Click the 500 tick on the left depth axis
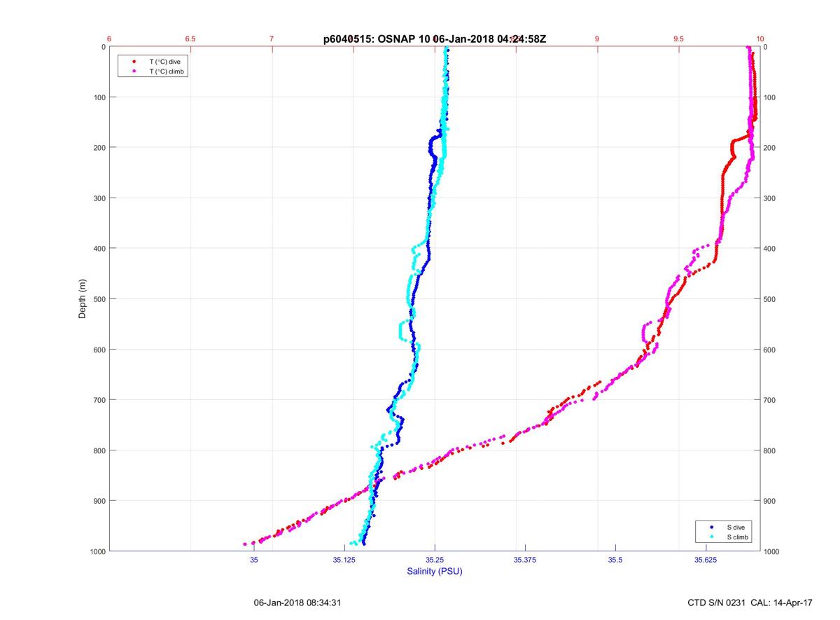The height and width of the screenshot is (620, 840). tap(99, 299)
